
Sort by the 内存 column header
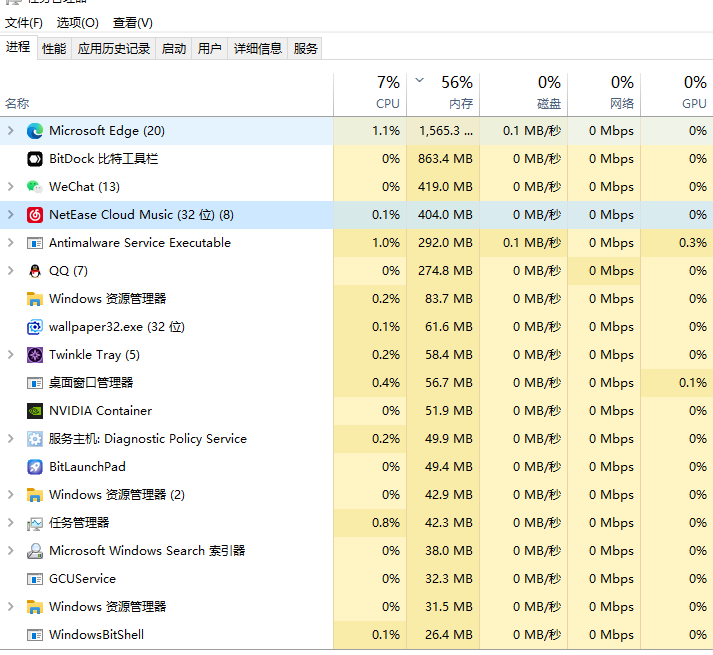pos(443,95)
